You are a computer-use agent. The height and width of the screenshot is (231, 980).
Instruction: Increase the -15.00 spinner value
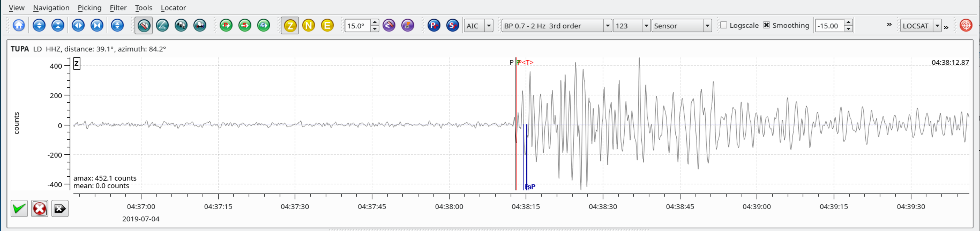pyautogui.click(x=848, y=23)
